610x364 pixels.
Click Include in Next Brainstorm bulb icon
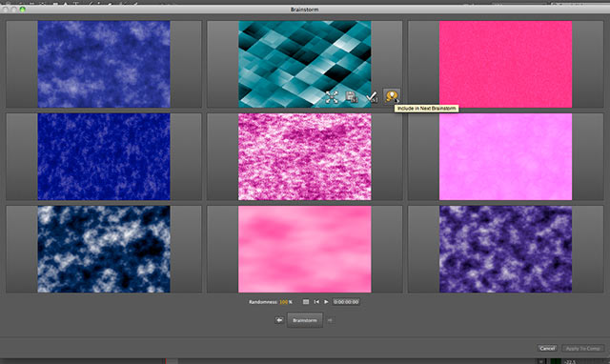tap(392, 96)
